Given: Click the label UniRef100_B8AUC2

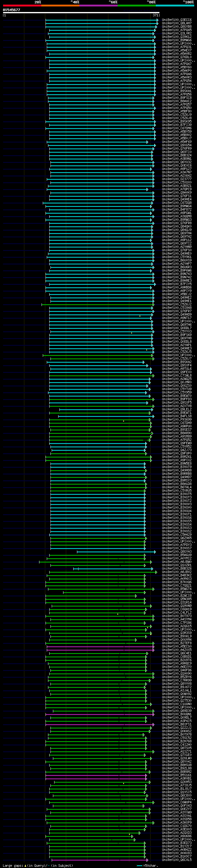Looking at the screenshot, I should point(177,101).
